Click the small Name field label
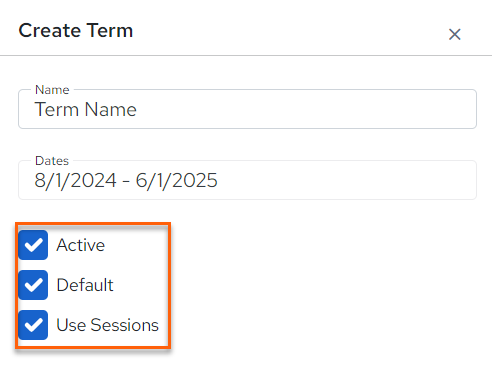The width and height of the screenshot is (492, 367). [52, 90]
